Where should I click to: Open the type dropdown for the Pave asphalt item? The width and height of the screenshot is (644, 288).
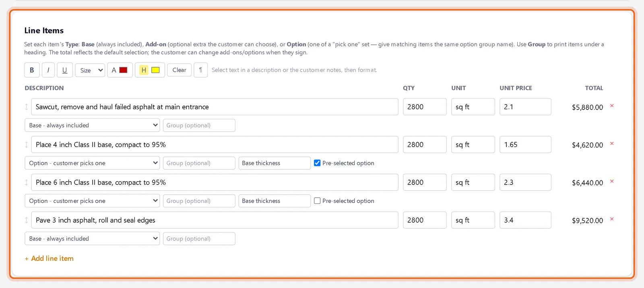coord(92,238)
